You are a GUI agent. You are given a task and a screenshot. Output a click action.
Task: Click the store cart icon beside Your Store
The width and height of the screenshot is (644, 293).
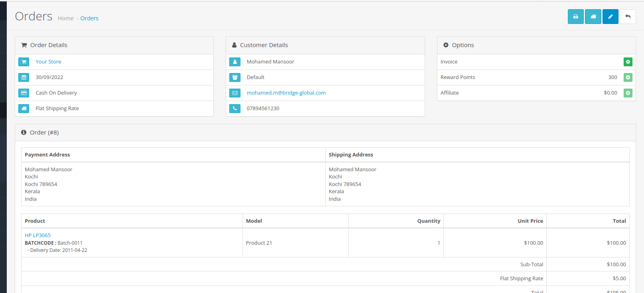[x=24, y=62]
